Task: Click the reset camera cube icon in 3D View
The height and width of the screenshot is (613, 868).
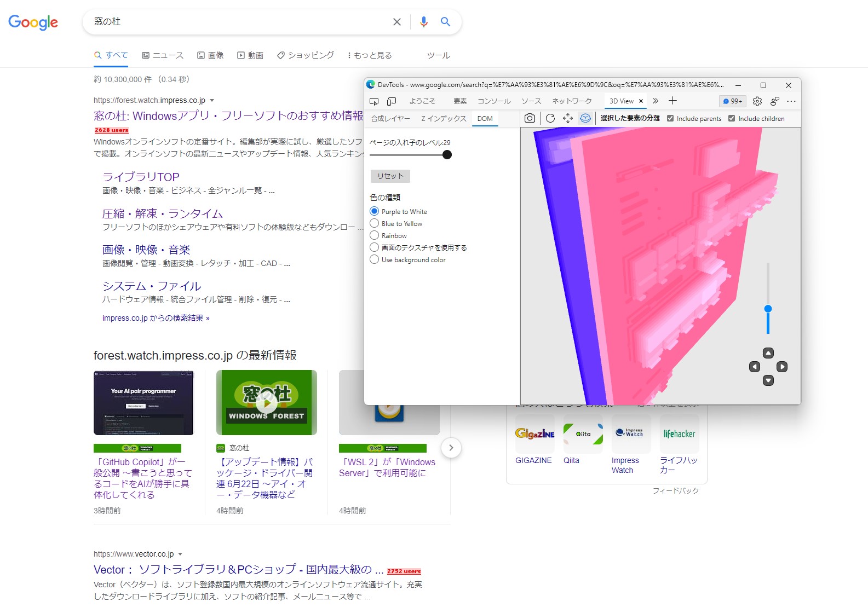Action: (585, 118)
